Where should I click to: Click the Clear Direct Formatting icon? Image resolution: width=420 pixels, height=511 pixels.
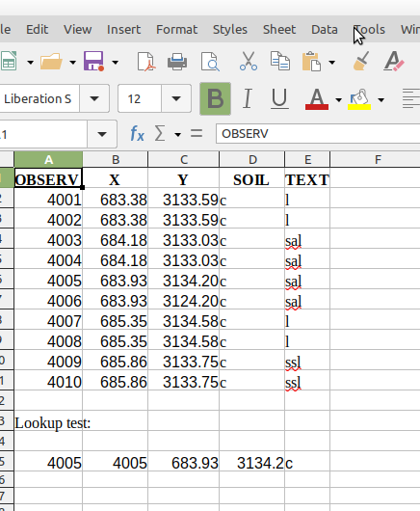pyautogui.click(x=393, y=62)
